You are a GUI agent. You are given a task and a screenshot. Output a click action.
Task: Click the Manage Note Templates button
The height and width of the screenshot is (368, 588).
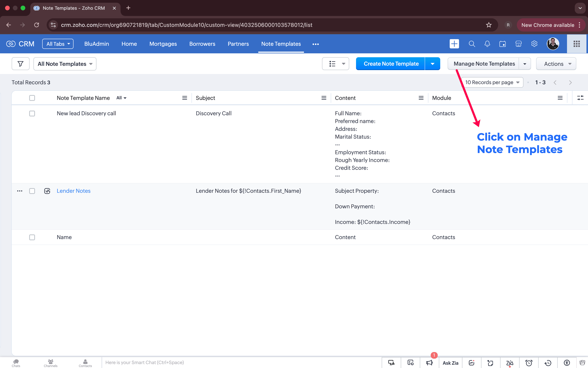pos(484,64)
